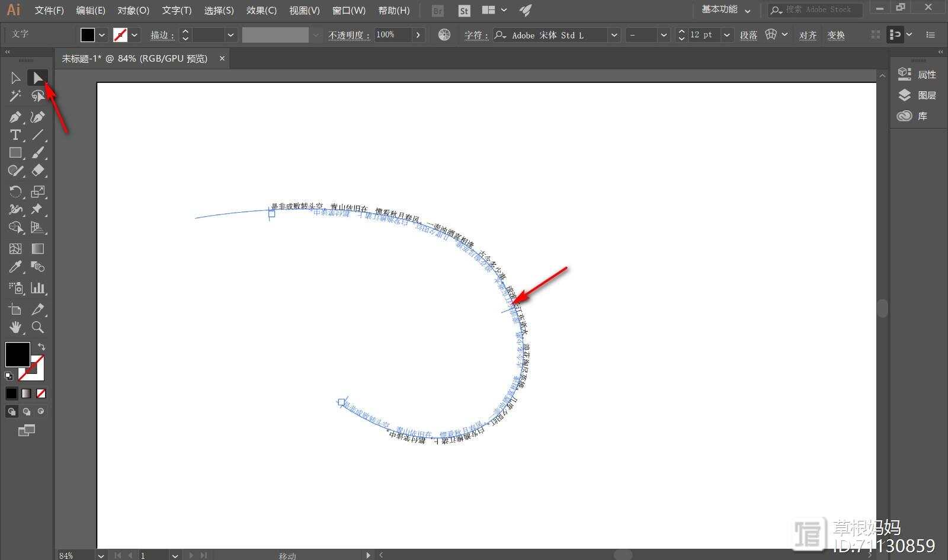
Task: Click 描边 stroke panel link
Action: point(162,36)
